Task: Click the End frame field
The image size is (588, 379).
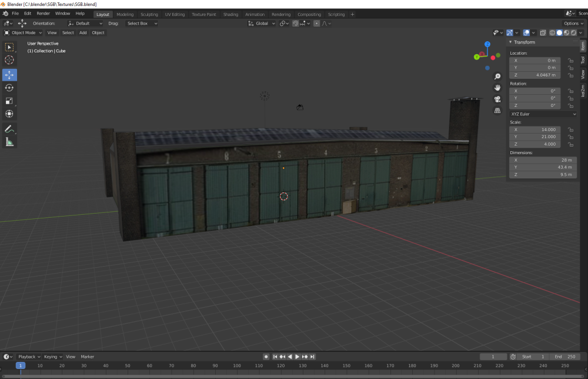Action: (566, 357)
